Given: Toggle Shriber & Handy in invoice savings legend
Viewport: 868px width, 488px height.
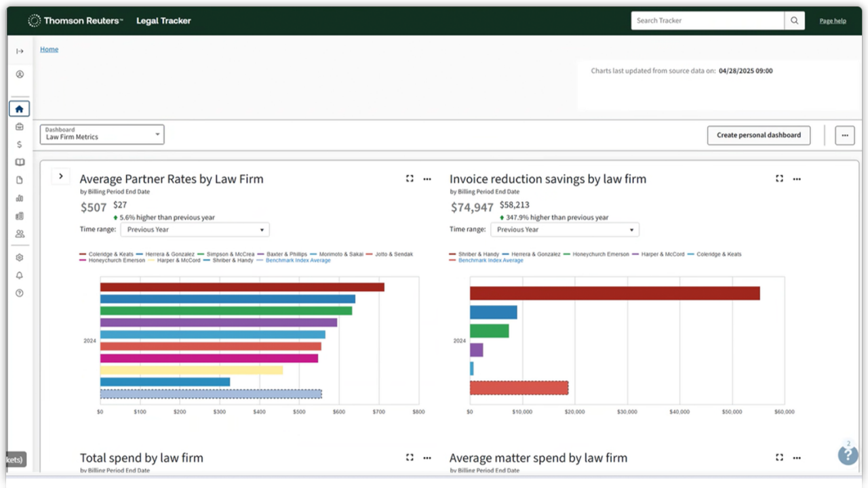Looking at the screenshot, I should coord(475,254).
